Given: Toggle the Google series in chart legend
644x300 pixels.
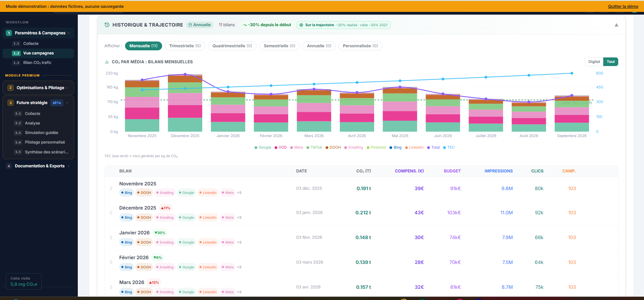Looking at the screenshot, I should click(263, 147).
